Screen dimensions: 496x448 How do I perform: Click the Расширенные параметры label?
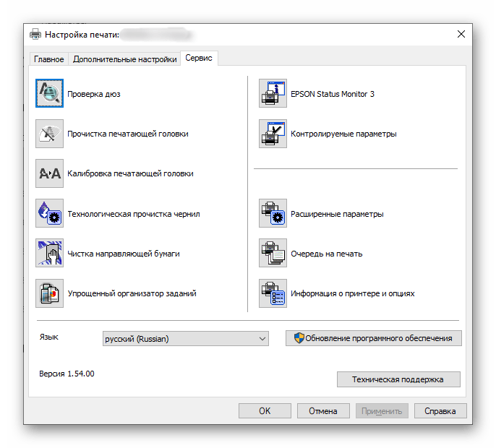(337, 214)
